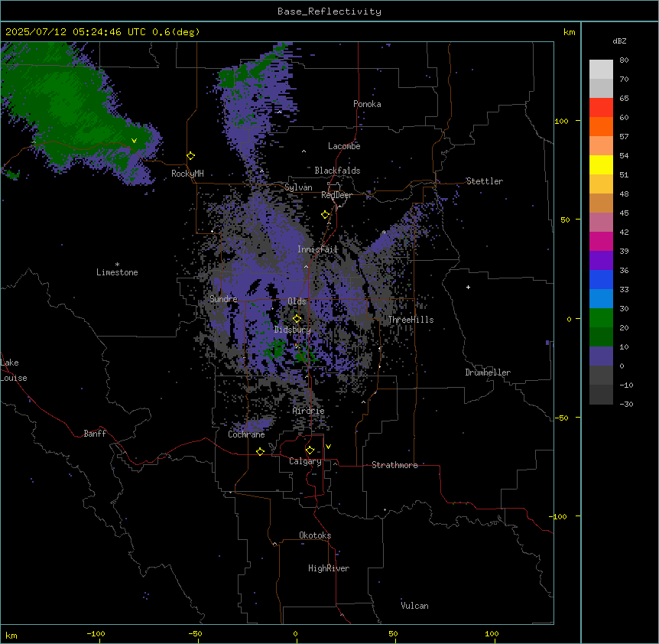Click the Blackfalds label
This screenshot has width=659, height=644.
337,171
